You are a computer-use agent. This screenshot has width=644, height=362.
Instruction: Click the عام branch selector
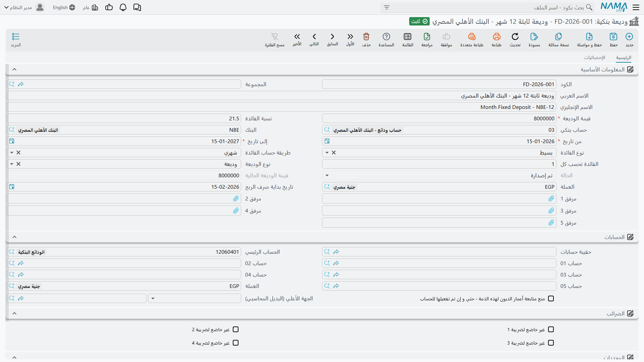pyautogui.click(x=91, y=7)
